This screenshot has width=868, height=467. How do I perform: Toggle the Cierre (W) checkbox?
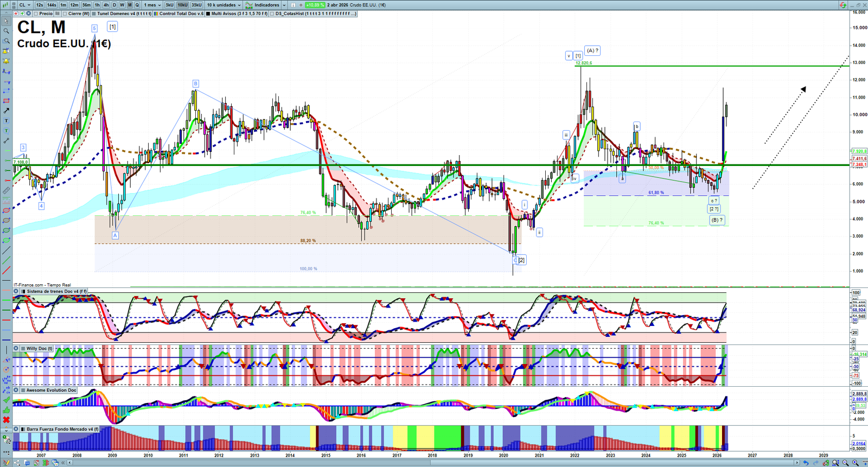(65, 14)
